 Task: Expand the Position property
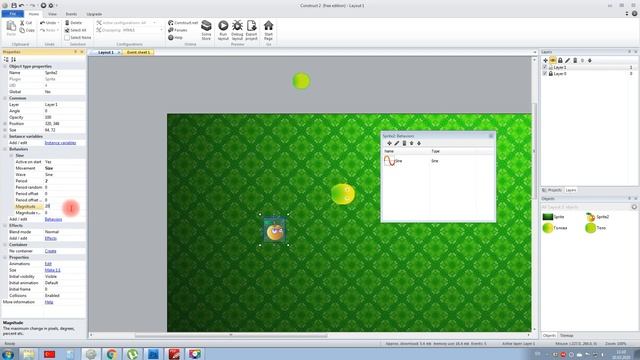pyautogui.click(x=5, y=124)
